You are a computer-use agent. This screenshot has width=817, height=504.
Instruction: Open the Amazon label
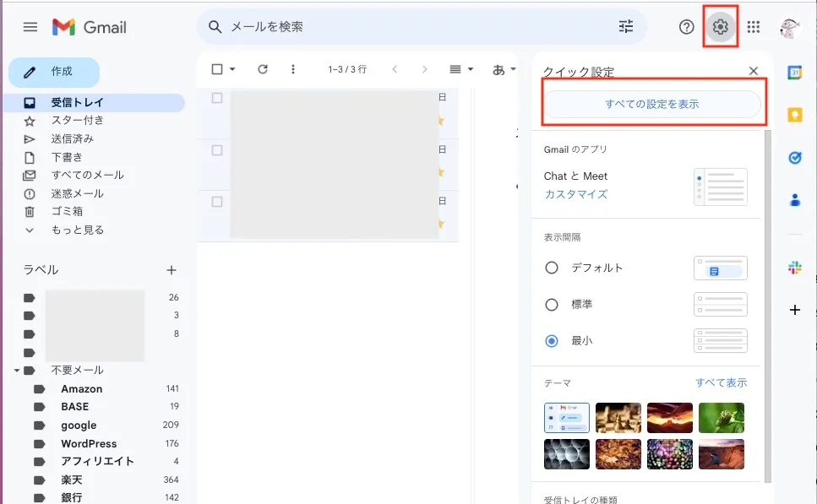pyautogui.click(x=82, y=389)
